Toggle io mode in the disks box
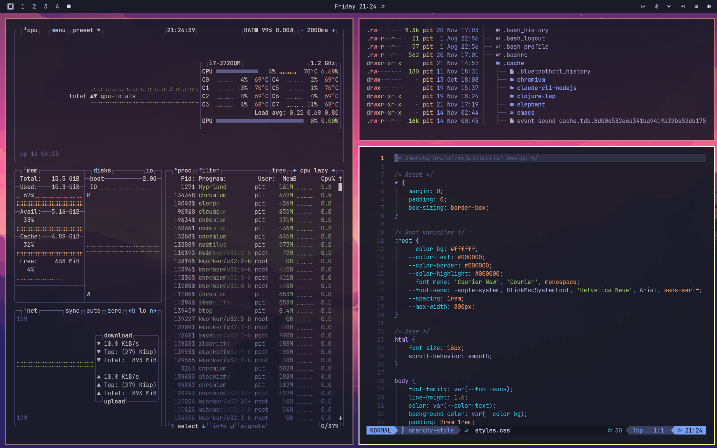Screen dimensions: 717x448 pos(150,170)
